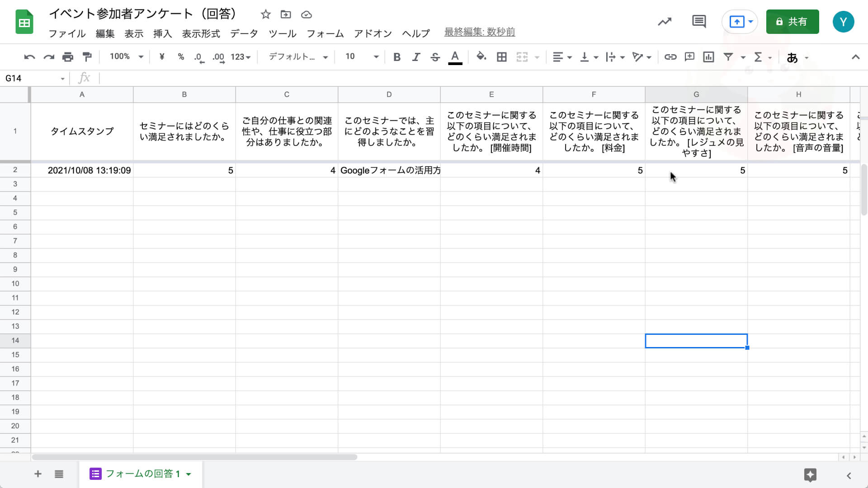The width and height of the screenshot is (868, 488).
Task: Click the green 共有 share button
Action: point(793,22)
